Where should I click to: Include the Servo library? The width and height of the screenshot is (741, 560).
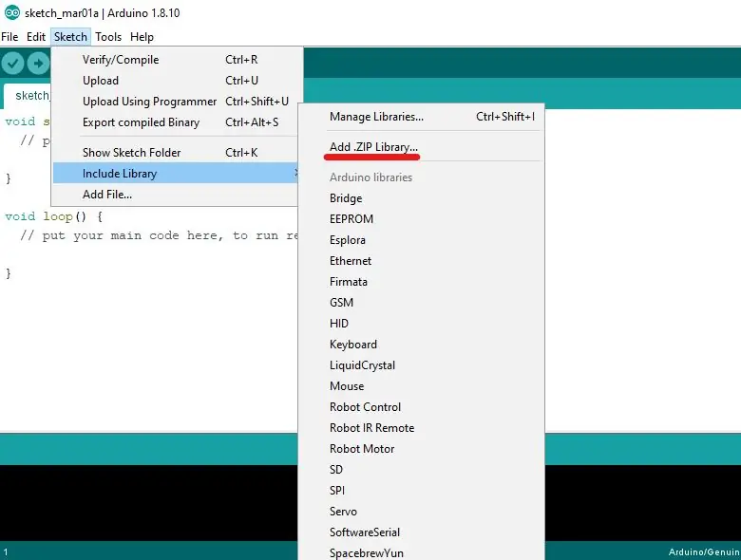click(x=422, y=511)
